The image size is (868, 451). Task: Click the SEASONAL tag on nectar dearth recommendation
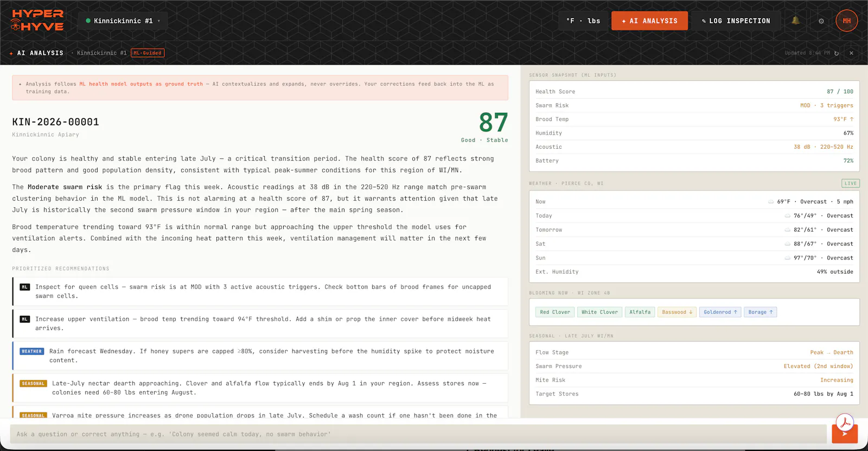tap(33, 383)
